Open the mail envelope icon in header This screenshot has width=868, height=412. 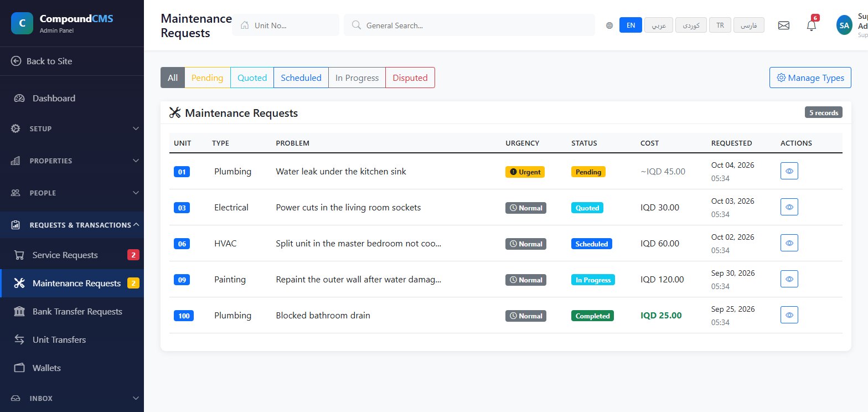pyautogui.click(x=783, y=25)
